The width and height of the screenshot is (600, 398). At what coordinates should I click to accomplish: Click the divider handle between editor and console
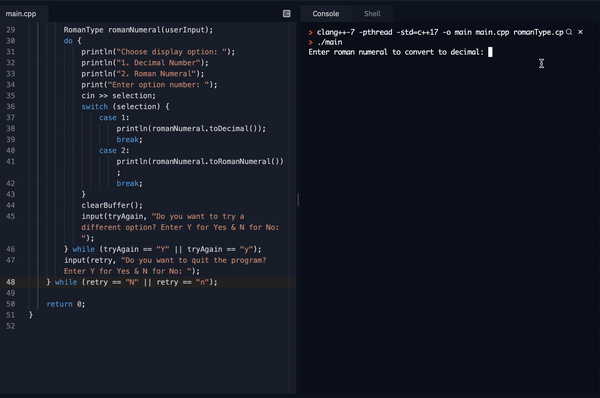click(298, 199)
